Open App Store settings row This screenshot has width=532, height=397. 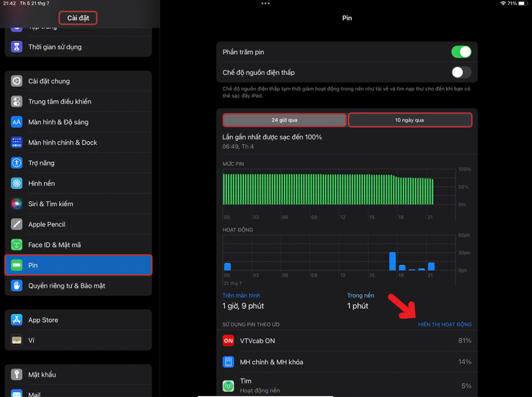click(78, 320)
